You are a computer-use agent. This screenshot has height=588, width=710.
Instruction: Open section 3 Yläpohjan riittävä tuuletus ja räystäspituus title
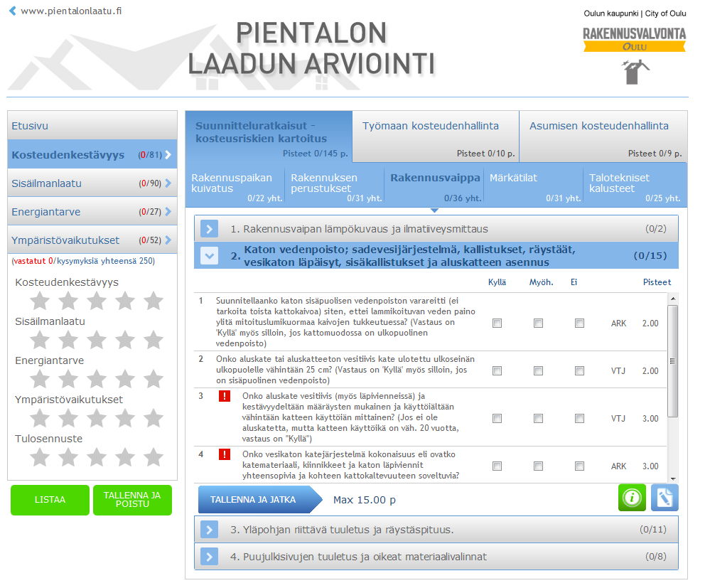[342, 530]
